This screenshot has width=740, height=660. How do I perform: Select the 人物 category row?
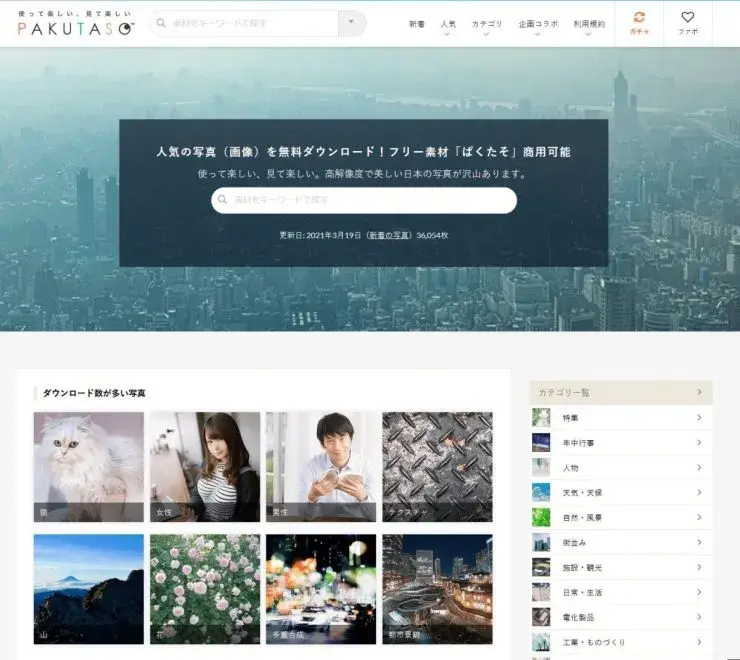(621, 468)
